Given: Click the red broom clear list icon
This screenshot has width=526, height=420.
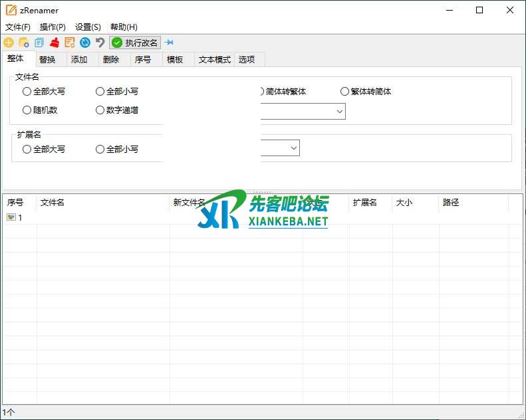Looking at the screenshot, I should pyautogui.click(x=55, y=43).
